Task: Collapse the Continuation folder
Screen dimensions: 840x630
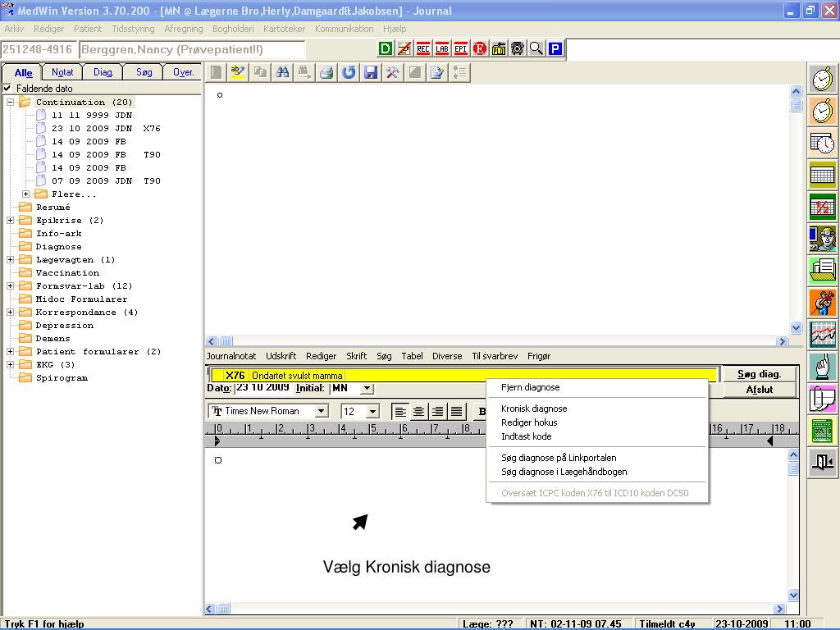Action: click(x=10, y=102)
